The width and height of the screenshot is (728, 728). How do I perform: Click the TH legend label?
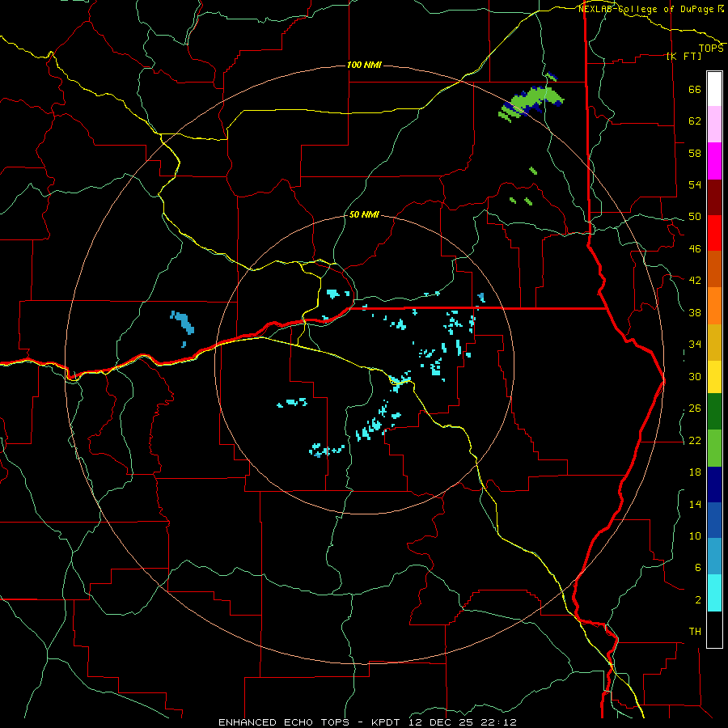pos(695,632)
